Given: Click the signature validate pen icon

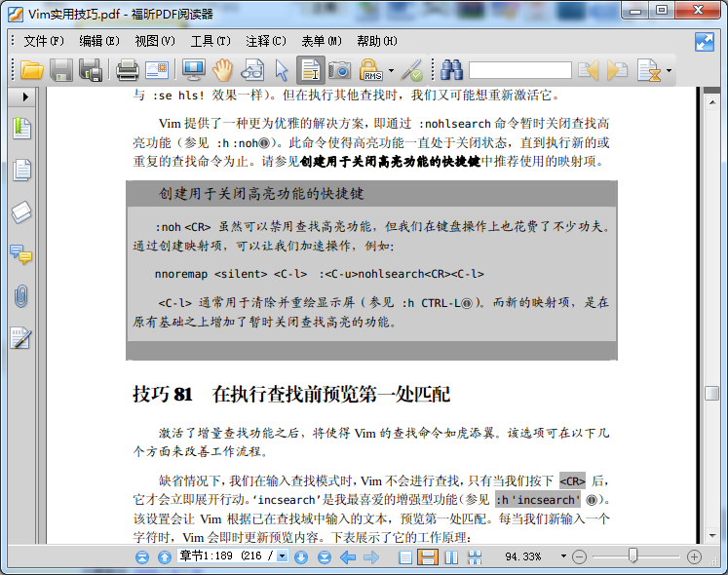Looking at the screenshot, I should [411, 70].
